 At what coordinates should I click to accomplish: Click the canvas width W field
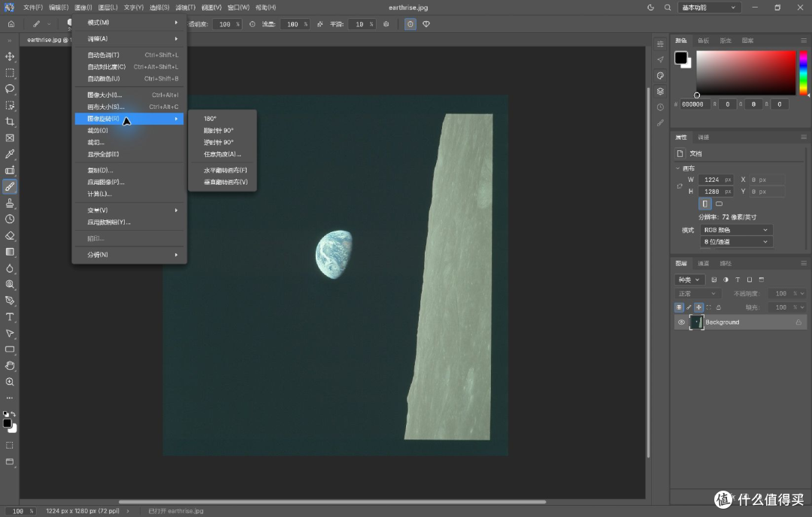[715, 180]
